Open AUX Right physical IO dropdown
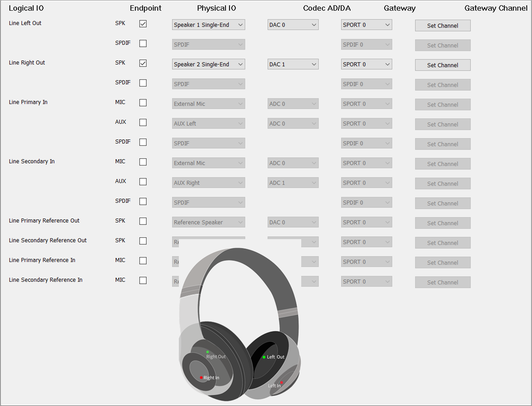The image size is (532, 406). pos(209,183)
